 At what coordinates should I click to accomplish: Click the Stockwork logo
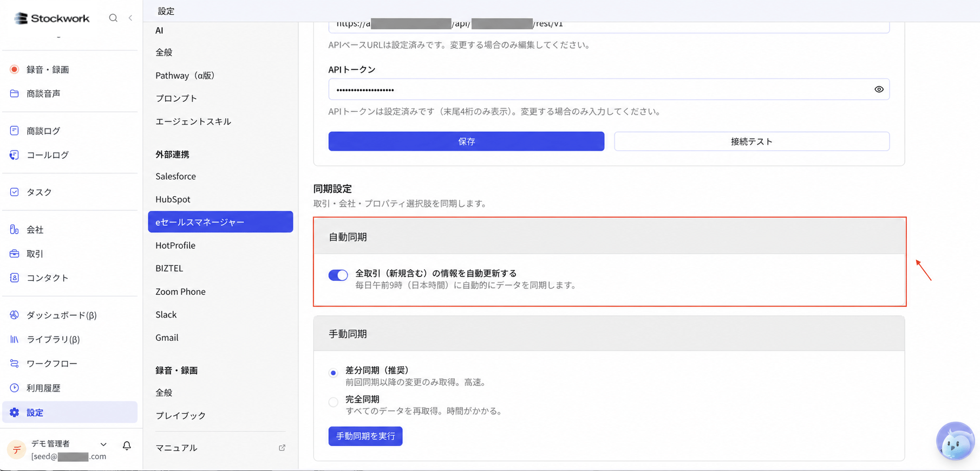(x=51, y=18)
